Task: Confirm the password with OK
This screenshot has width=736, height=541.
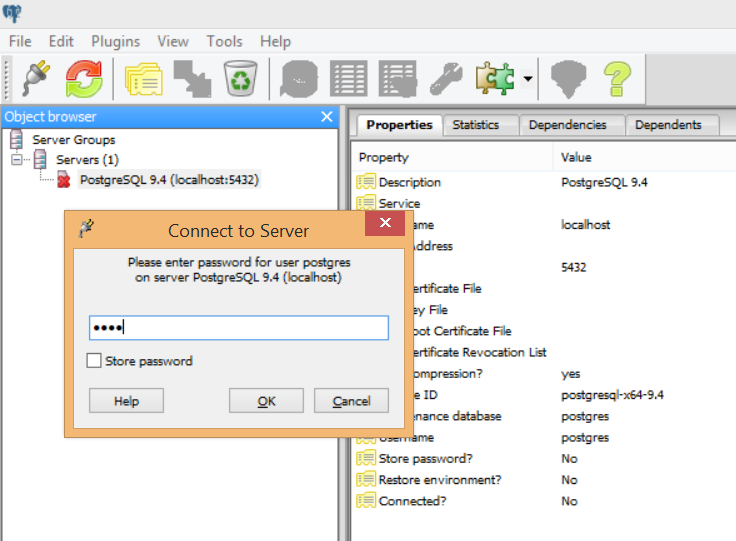Action: coord(266,401)
